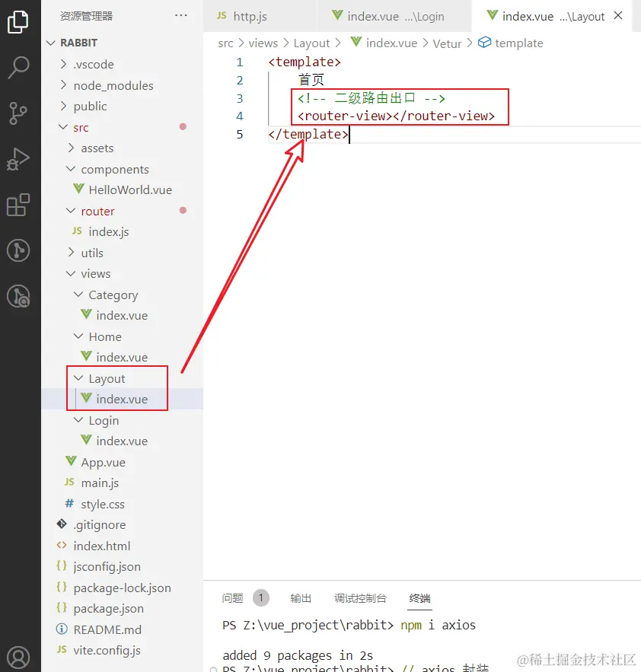Switch to the 调试控制台 panel tab
Image resolution: width=641 pixels, height=672 pixels.
point(360,598)
